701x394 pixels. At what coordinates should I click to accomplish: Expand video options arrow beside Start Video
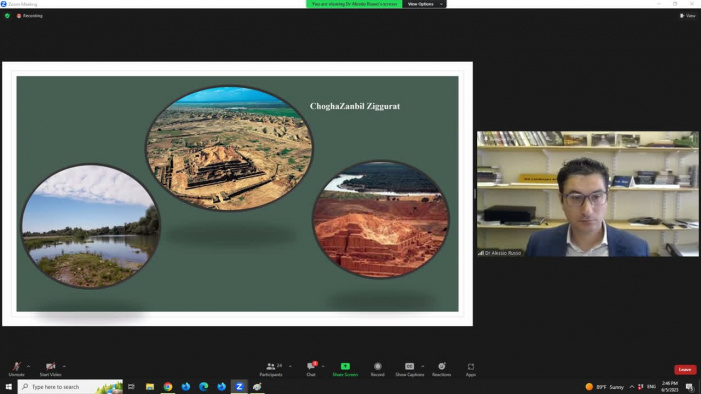click(x=64, y=366)
